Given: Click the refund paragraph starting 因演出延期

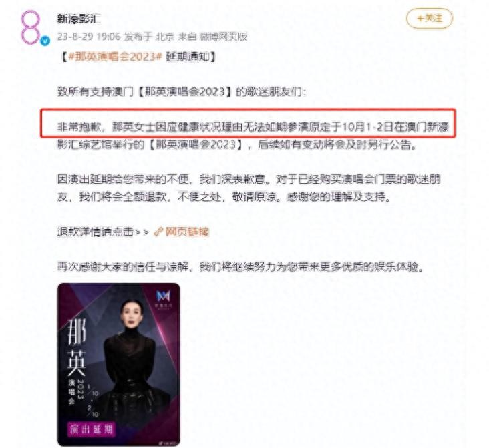Looking at the screenshot, I should [x=249, y=188].
